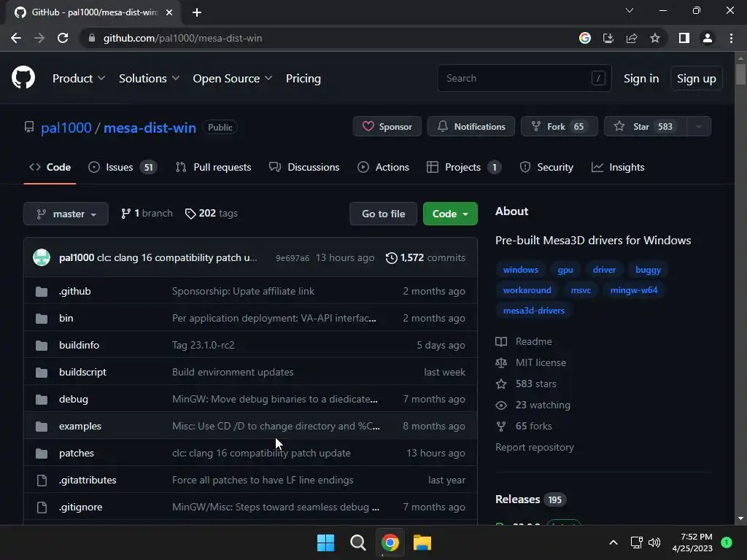
Task: Click the .gitattributes file icon
Action: (x=42, y=480)
